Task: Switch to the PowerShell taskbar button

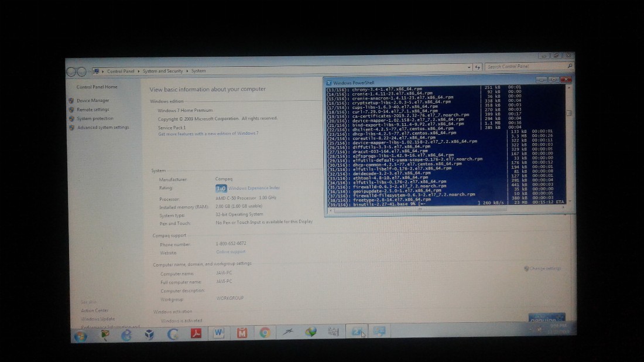Action: click(357, 331)
